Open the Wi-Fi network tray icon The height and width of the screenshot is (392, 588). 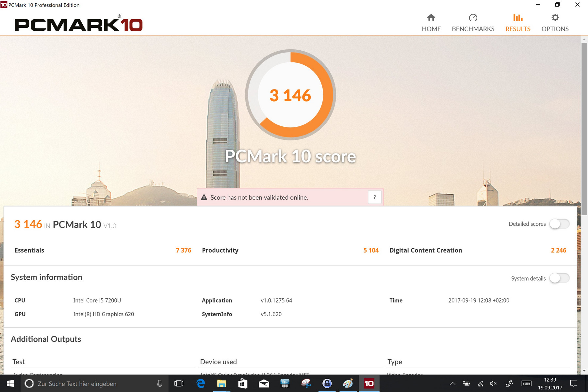(x=481, y=384)
